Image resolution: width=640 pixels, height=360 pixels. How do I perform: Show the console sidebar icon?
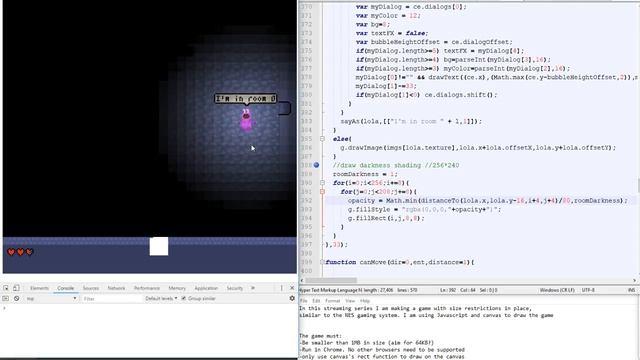click(x=6, y=299)
